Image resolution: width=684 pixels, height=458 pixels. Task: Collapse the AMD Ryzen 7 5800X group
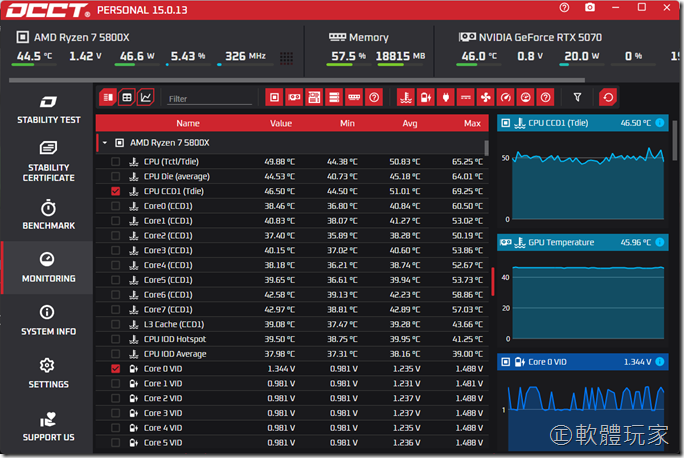click(x=104, y=143)
